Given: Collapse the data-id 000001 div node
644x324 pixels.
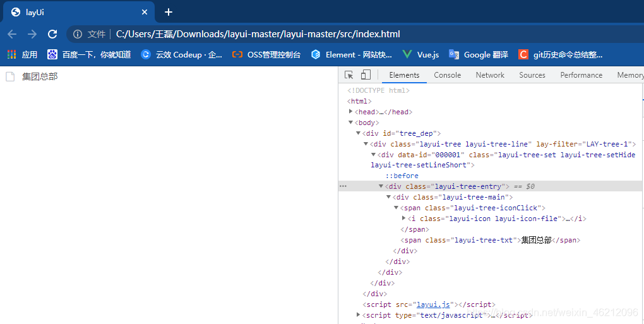Looking at the screenshot, I should (373, 154).
